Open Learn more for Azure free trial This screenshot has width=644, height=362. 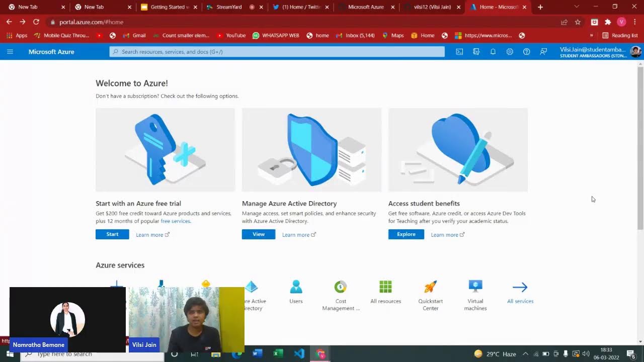152,235
